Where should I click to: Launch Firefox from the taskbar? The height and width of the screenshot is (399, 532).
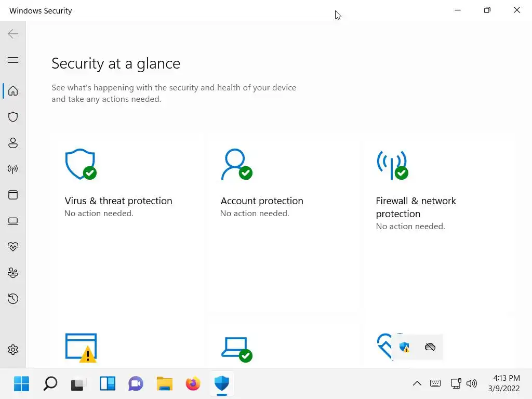click(x=193, y=384)
